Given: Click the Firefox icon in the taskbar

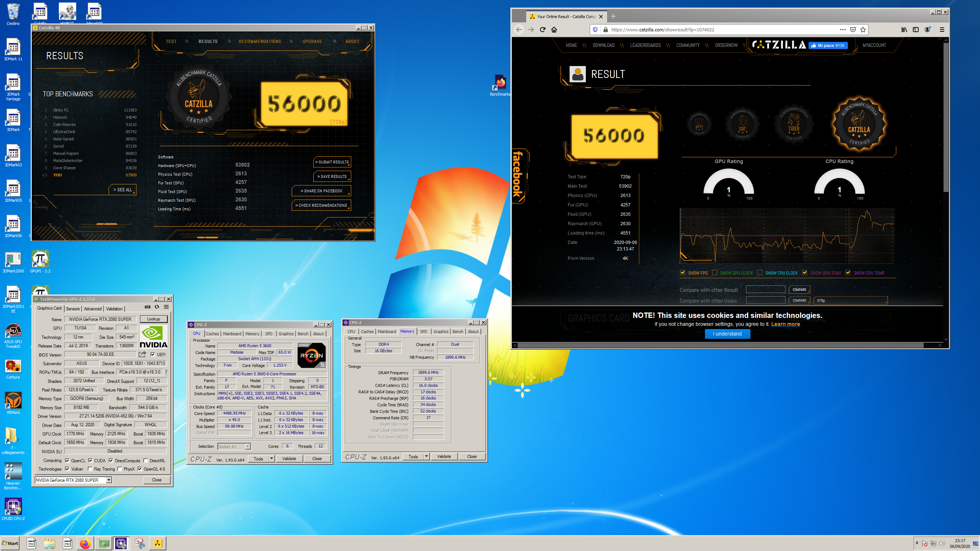Looking at the screenshot, I should point(85,543).
